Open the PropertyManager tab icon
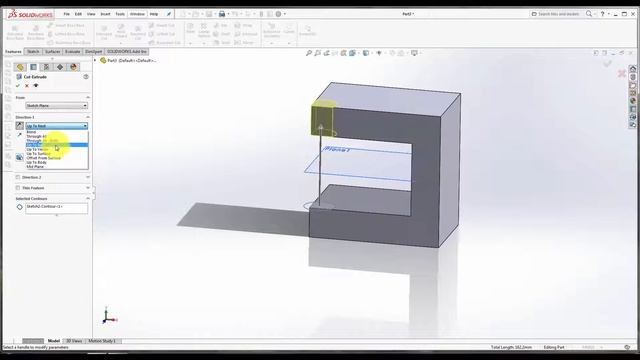This screenshot has width=640, height=360. [33, 67]
